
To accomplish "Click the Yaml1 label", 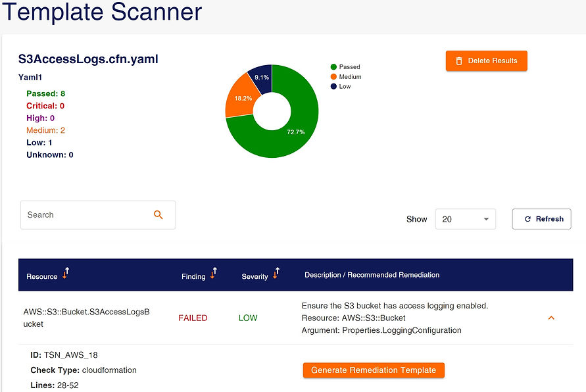I will tap(30, 78).
